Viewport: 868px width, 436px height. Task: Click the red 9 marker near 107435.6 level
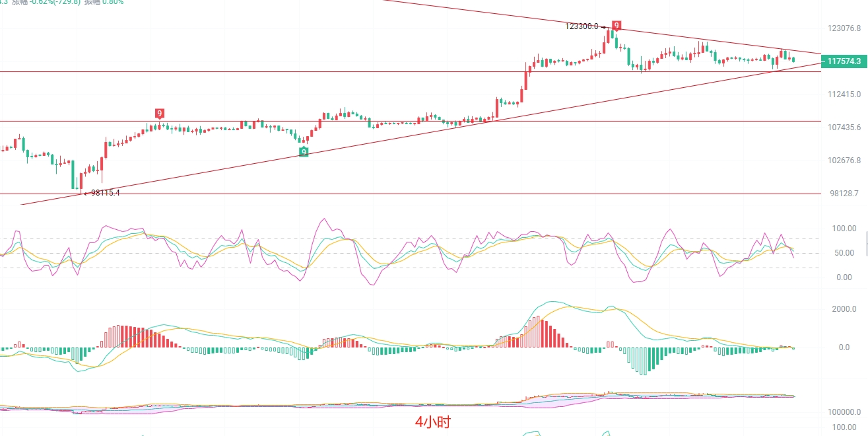[x=159, y=114]
